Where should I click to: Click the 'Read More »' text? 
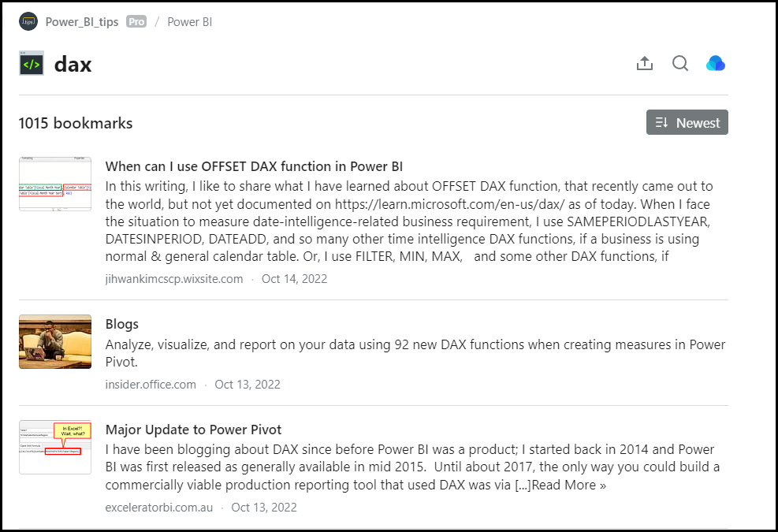(568, 485)
